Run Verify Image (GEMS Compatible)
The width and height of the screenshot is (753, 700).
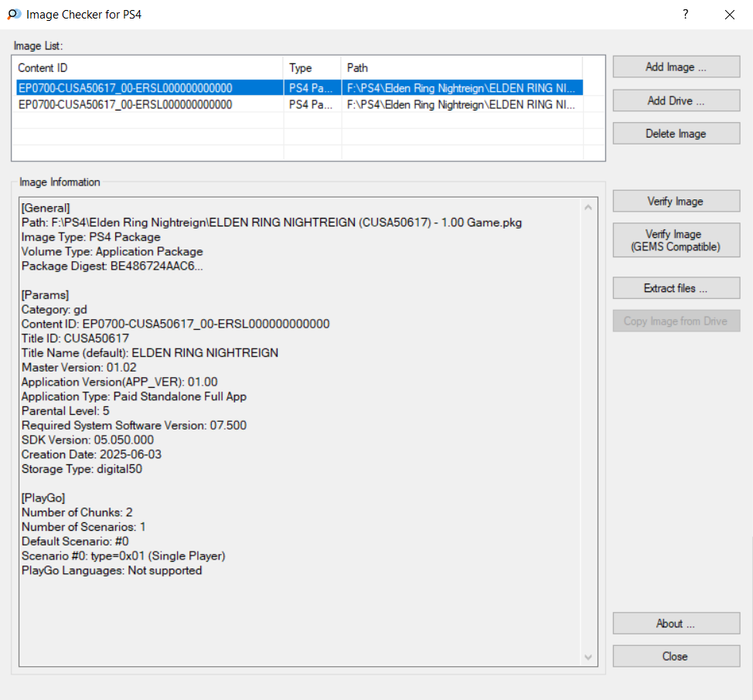tap(676, 240)
